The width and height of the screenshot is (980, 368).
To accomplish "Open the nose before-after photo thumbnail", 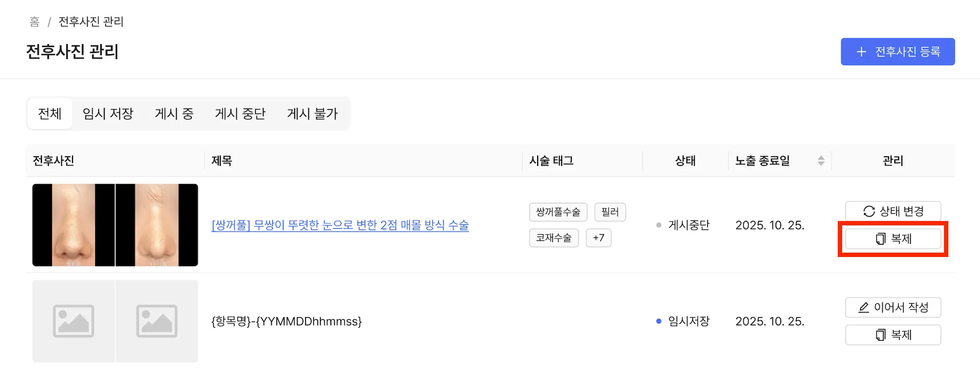I will coord(115,225).
